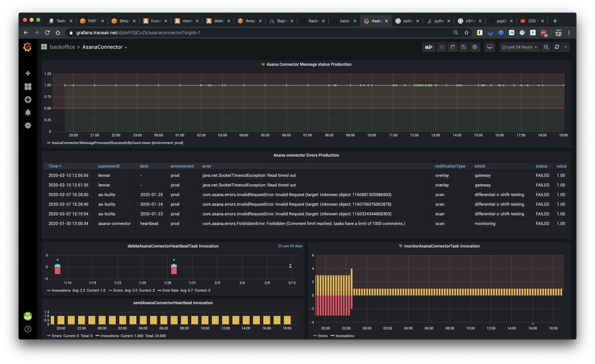Image resolution: width=595 pixels, height=364 pixels.
Task: Sort errors table by date column
Action: click(x=144, y=166)
